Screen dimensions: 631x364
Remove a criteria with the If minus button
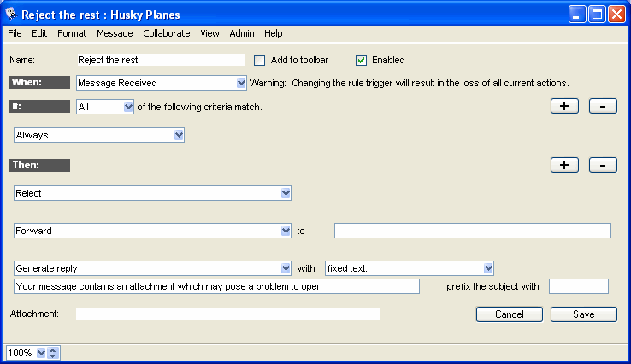coord(603,106)
